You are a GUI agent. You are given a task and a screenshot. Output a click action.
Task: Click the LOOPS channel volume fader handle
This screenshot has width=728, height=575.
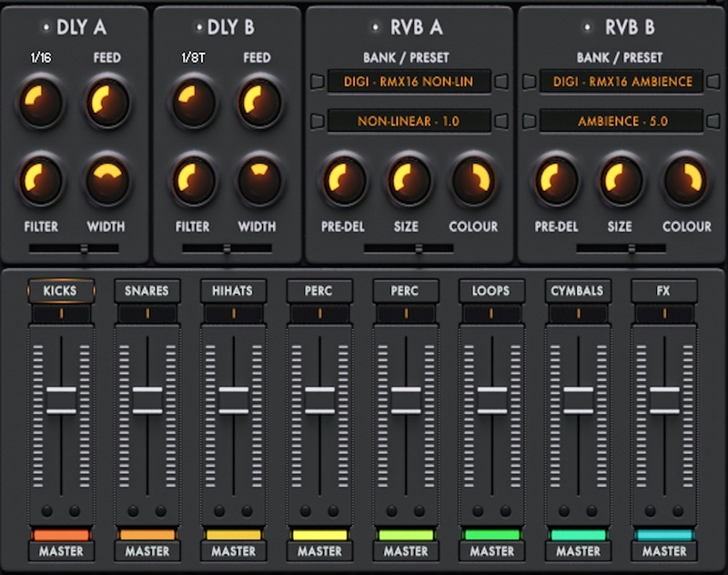pyautogui.click(x=492, y=400)
